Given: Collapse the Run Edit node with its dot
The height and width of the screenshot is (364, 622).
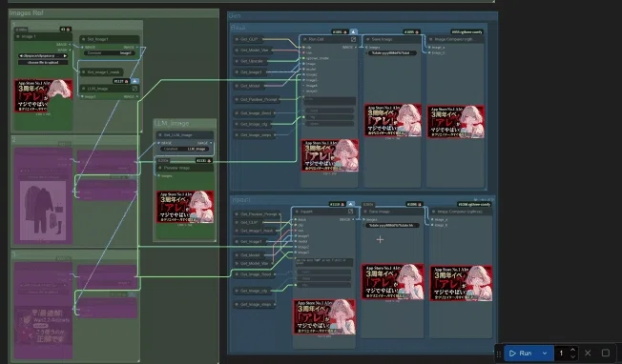Looking at the screenshot, I should 305,39.
